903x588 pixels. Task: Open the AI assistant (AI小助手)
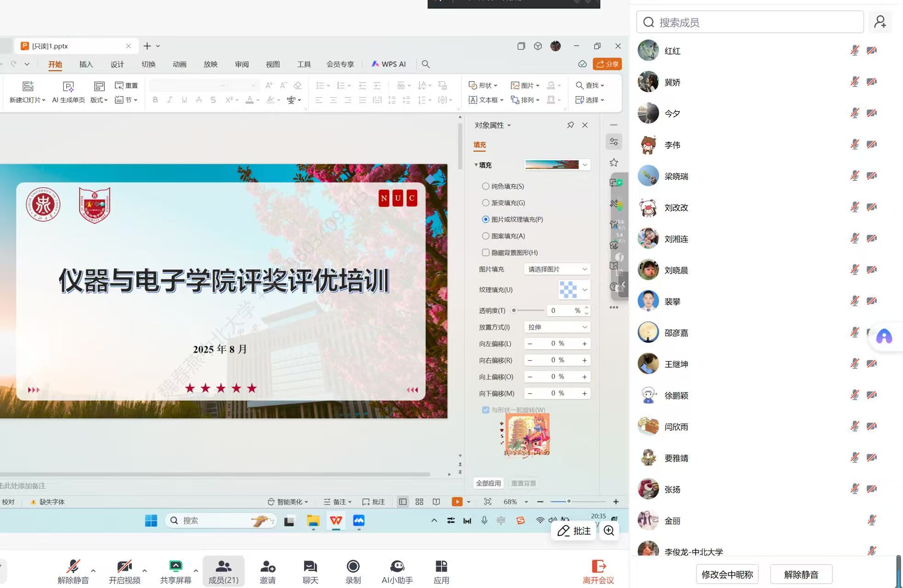click(397, 566)
